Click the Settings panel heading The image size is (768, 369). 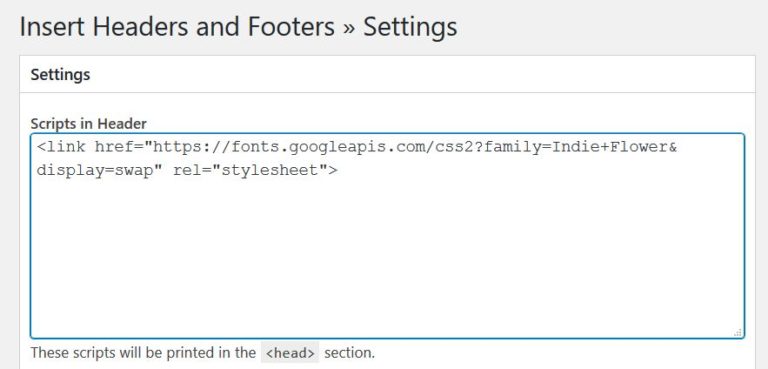click(x=60, y=74)
